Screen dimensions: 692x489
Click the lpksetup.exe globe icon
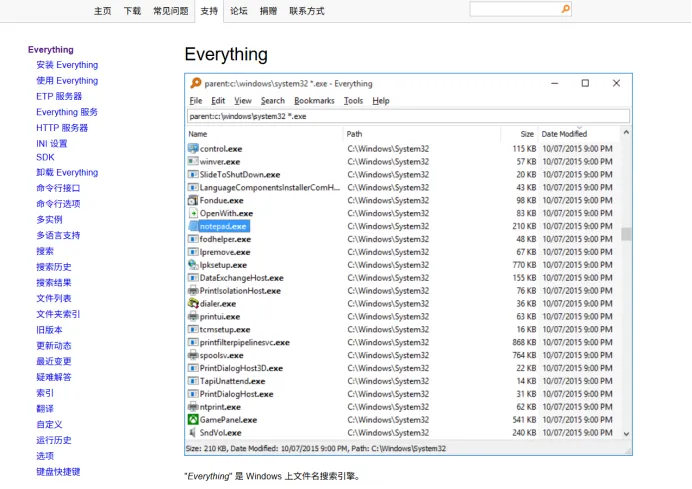(193, 265)
